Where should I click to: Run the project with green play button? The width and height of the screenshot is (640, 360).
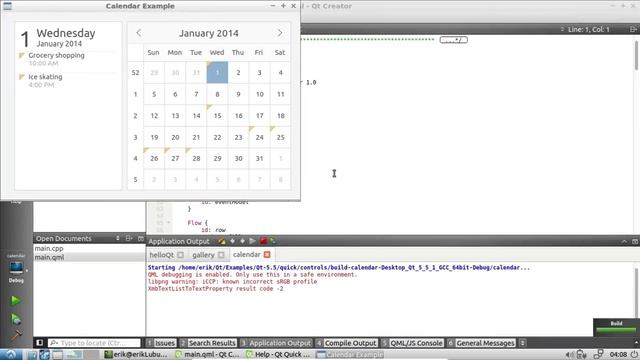point(16,300)
